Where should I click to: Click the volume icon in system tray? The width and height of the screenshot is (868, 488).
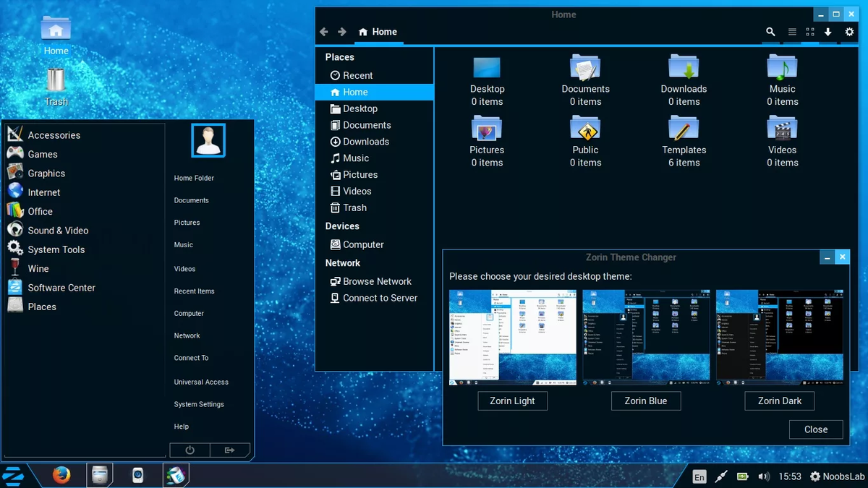(x=764, y=476)
